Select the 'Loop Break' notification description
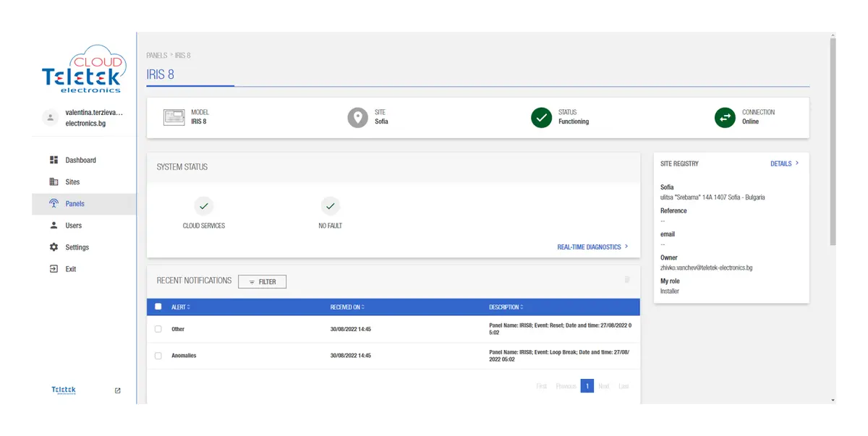 click(560, 356)
